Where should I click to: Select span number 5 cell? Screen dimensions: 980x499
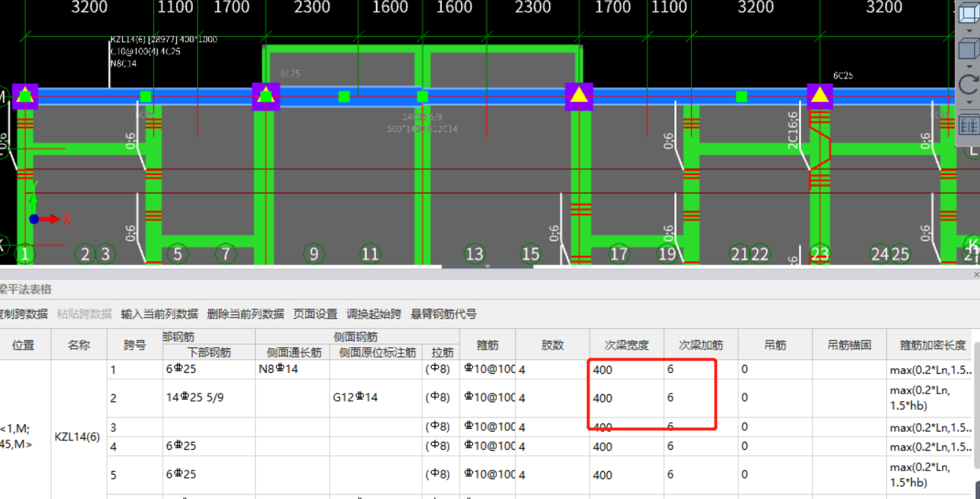[134, 475]
